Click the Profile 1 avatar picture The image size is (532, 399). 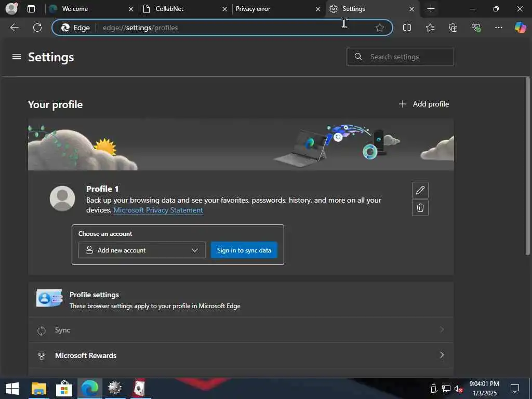pos(62,198)
